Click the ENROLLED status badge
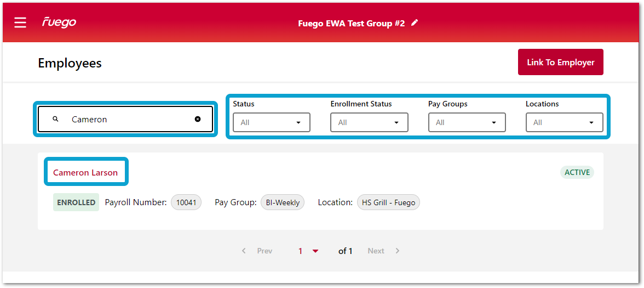644x288 pixels. coord(76,202)
